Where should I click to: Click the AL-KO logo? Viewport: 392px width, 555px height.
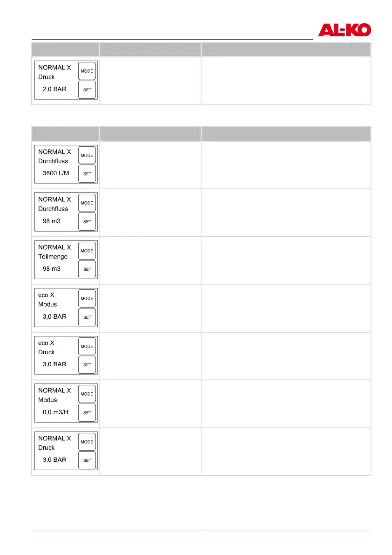[345, 30]
